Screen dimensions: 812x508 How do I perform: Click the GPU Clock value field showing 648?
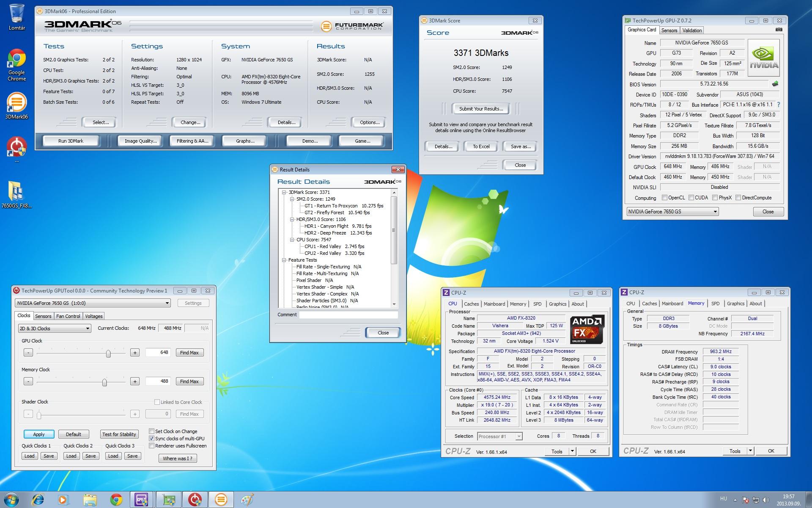158,352
